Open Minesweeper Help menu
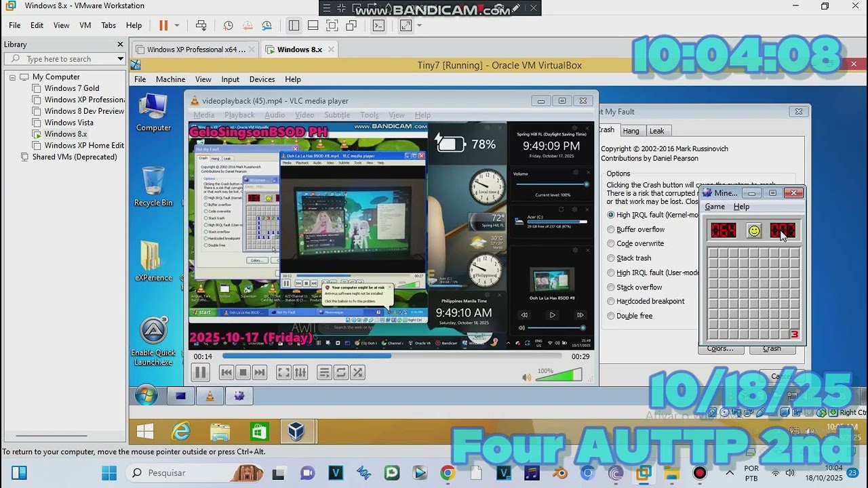The width and height of the screenshot is (868, 488). coord(742,207)
